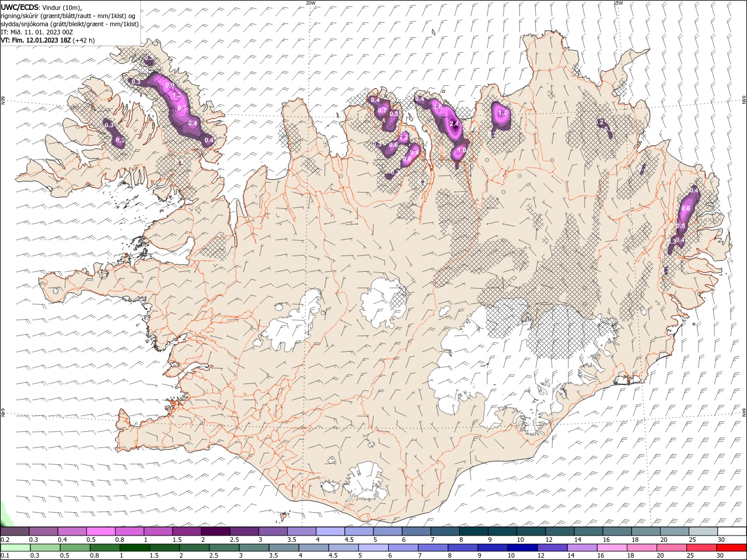Click the "IT: Mið. 11. 01. 2023 00Z" line
The width and height of the screenshot is (747, 560).
37,32
